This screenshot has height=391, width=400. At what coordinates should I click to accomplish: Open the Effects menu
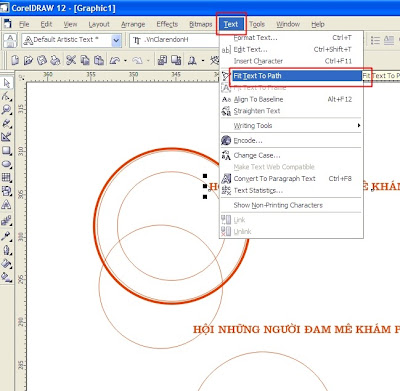pos(167,24)
